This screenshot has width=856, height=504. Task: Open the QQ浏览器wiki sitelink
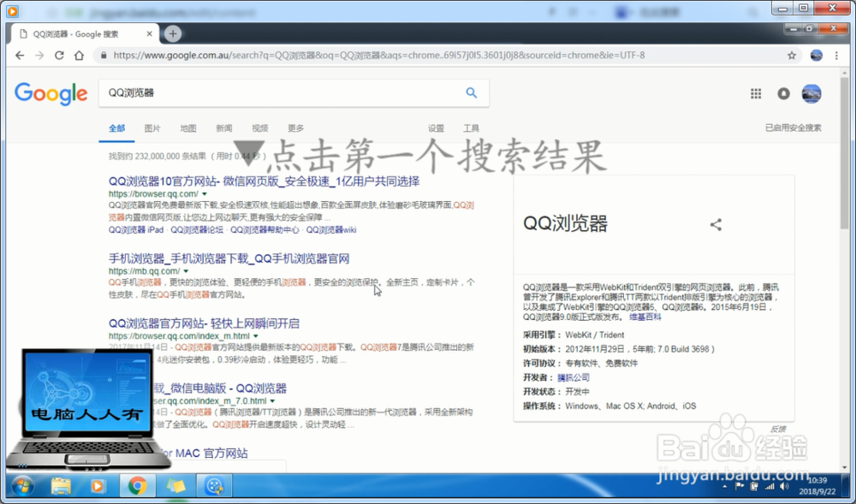click(x=330, y=229)
